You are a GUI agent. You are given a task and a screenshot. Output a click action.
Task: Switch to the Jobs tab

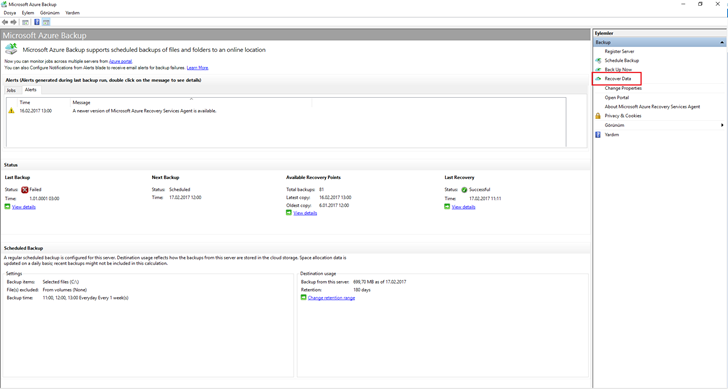click(x=11, y=90)
